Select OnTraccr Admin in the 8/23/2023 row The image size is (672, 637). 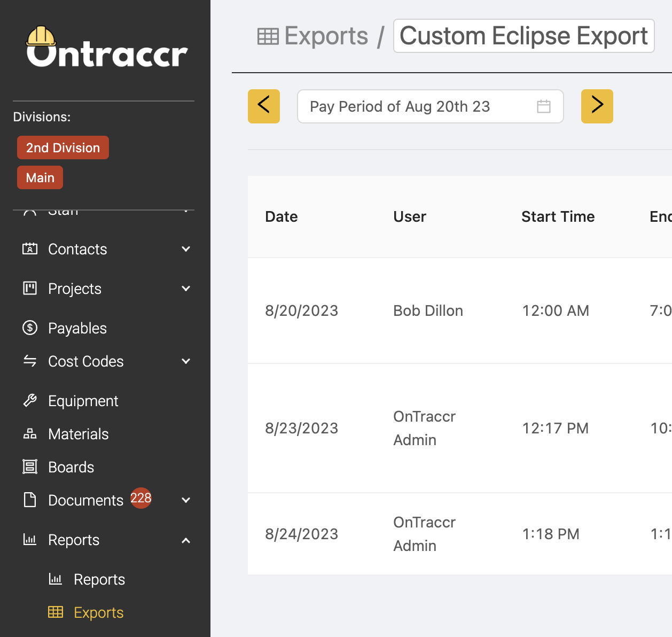tap(425, 428)
